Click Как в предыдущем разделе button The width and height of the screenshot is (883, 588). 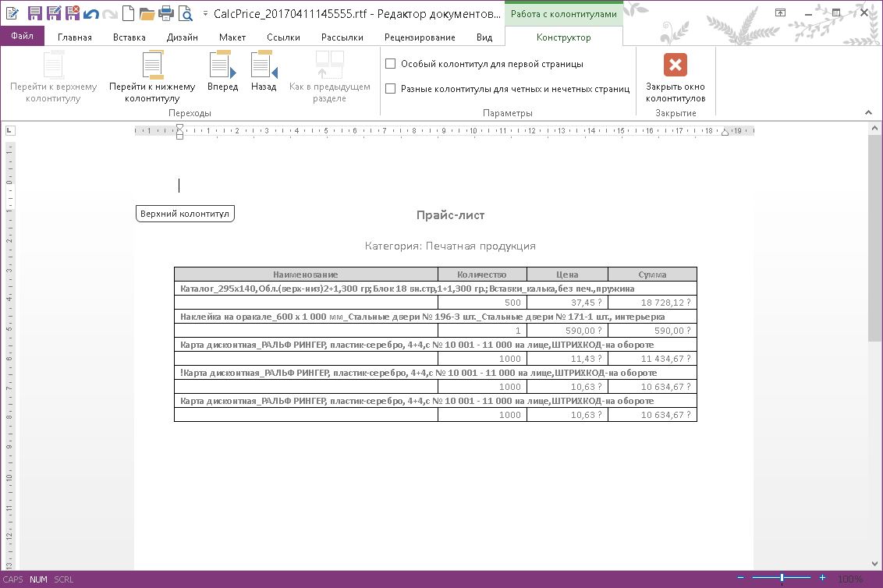[329, 77]
